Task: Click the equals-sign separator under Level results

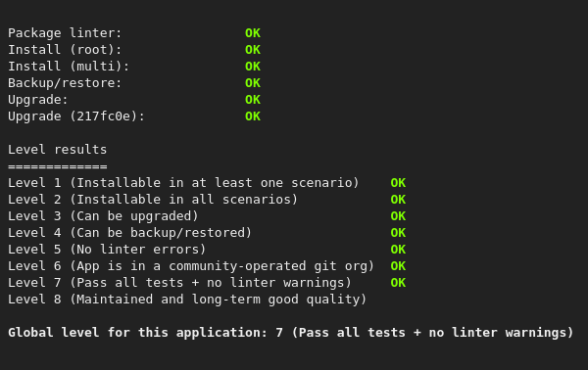Action: pos(58,166)
